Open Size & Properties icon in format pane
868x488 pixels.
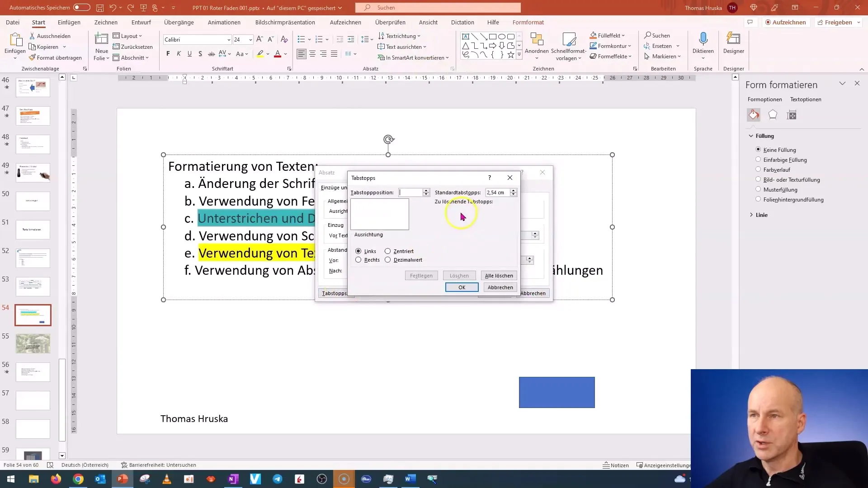point(792,115)
